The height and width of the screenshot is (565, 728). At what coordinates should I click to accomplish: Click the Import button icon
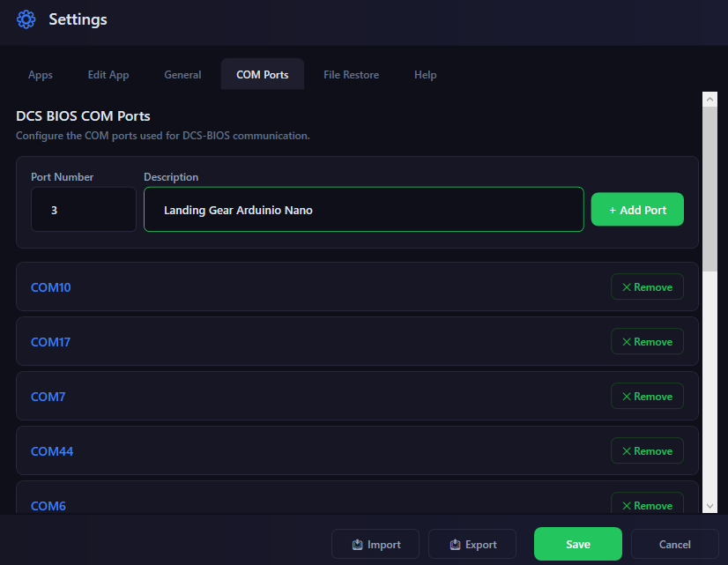[358, 545]
